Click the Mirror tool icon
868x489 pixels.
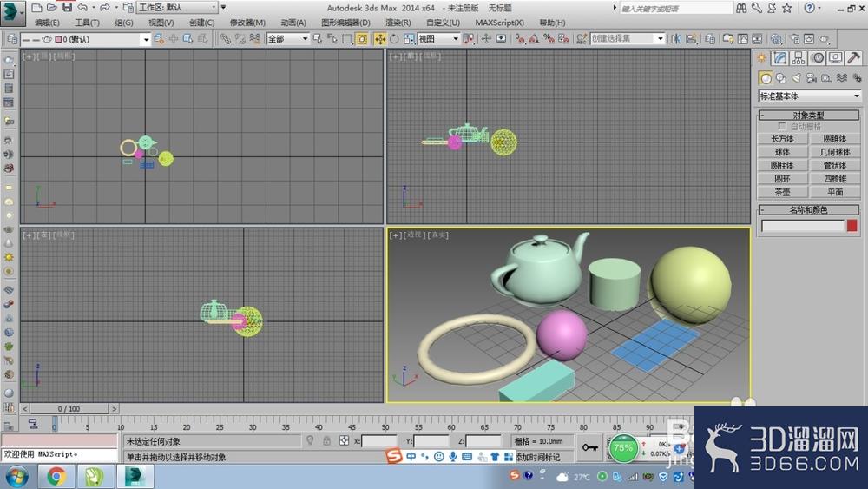(x=676, y=39)
